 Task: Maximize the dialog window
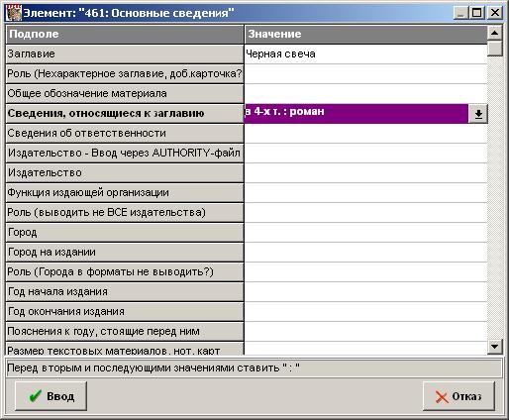[476, 13]
